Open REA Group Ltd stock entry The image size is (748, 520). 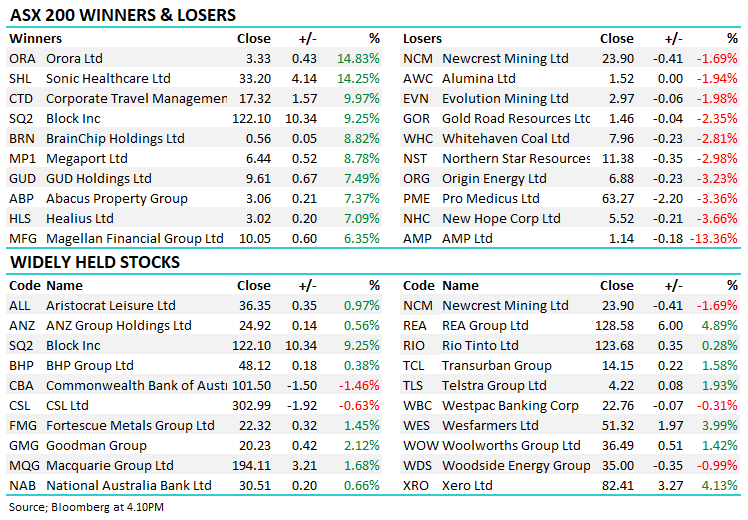(485, 326)
